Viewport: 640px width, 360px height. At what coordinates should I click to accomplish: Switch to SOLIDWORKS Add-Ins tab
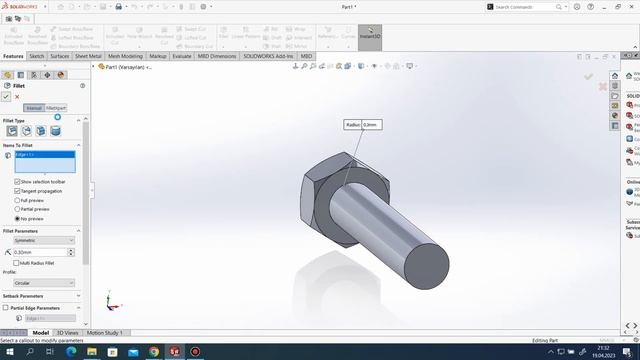click(x=268, y=56)
